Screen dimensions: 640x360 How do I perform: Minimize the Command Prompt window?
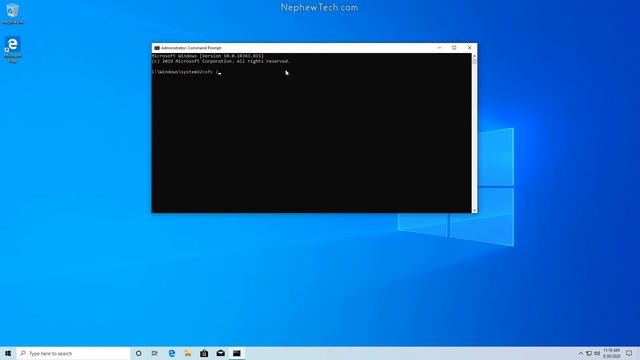[439, 48]
